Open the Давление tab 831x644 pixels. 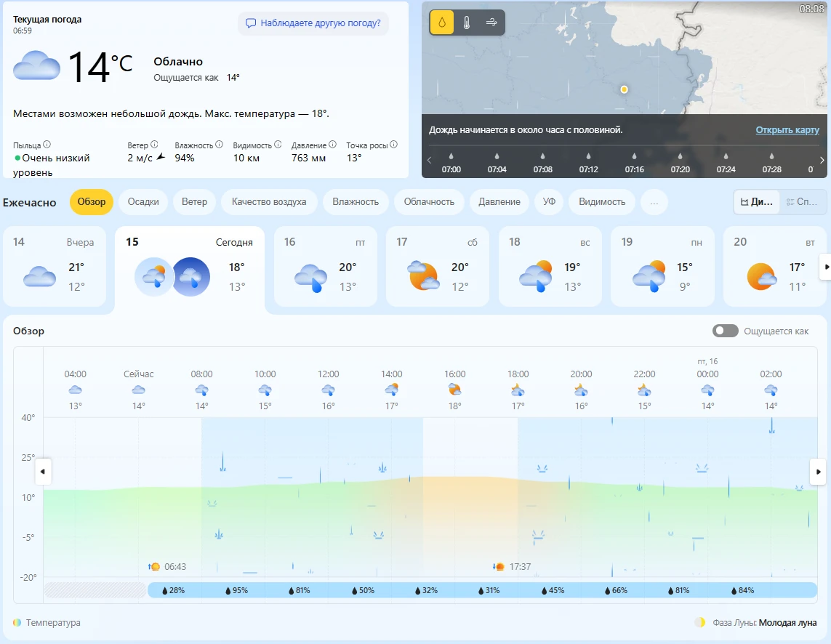pyautogui.click(x=499, y=202)
